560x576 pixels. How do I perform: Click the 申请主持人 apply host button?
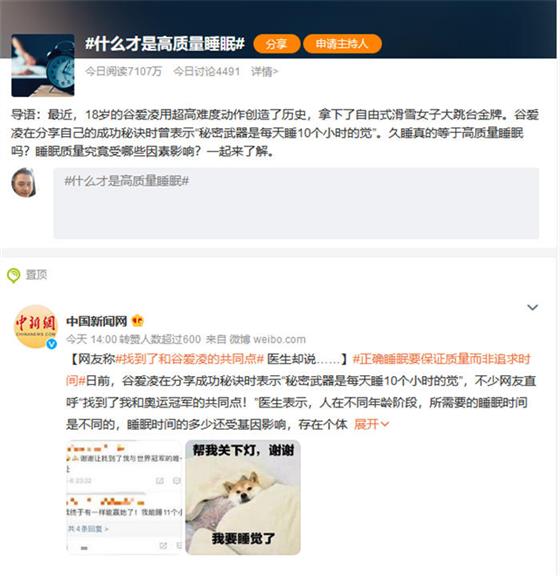tap(342, 44)
